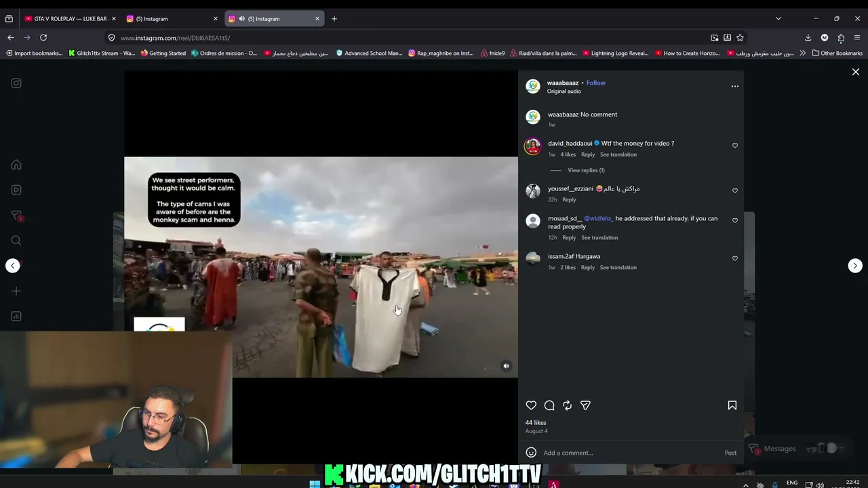Click the Instagram reel URL address bar

click(407, 38)
